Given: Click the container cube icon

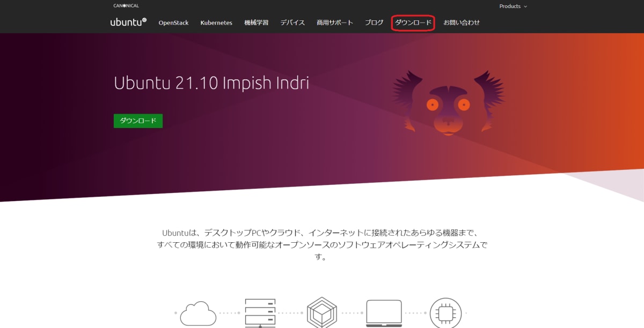Looking at the screenshot, I should click(x=321, y=313).
